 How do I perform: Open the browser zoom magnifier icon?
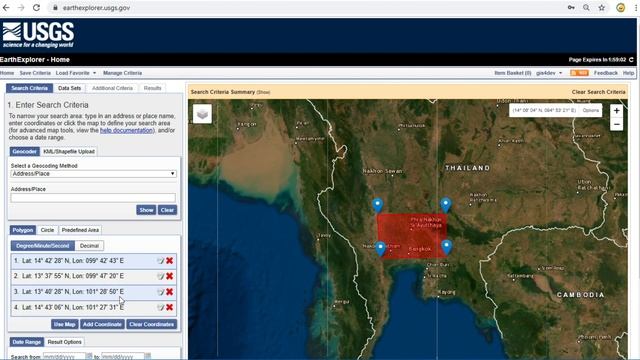click(586, 7)
